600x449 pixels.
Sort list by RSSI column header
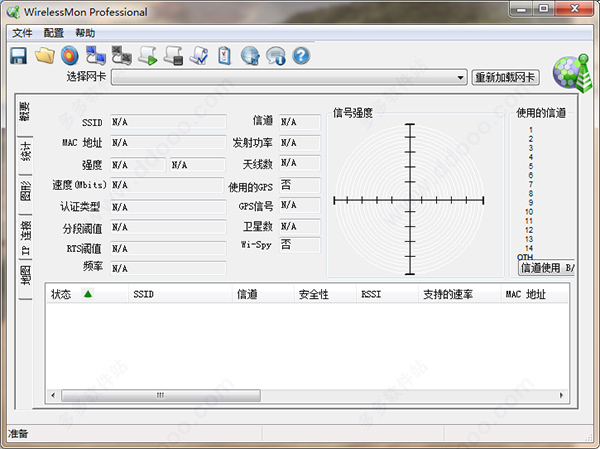click(x=387, y=294)
